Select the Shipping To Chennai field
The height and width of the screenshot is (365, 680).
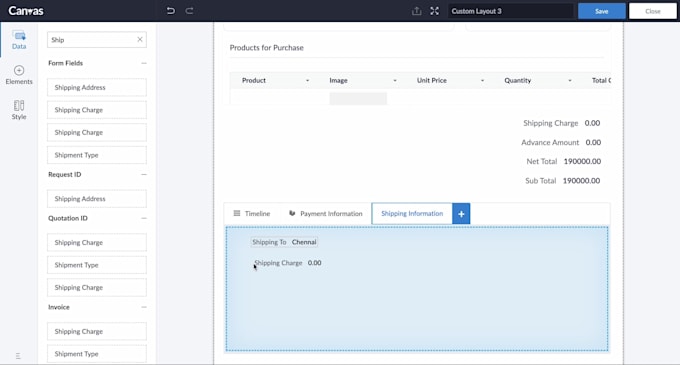(284, 242)
